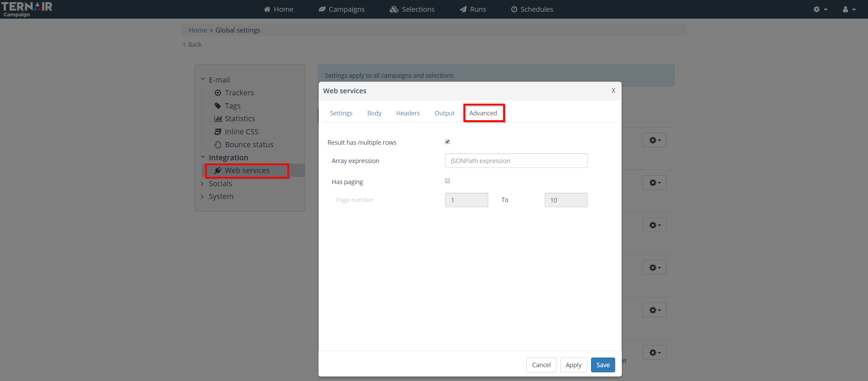Click the Web services plug icon
Image resolution: width=868 pixels, height=381 pixels.
point(218,170)
